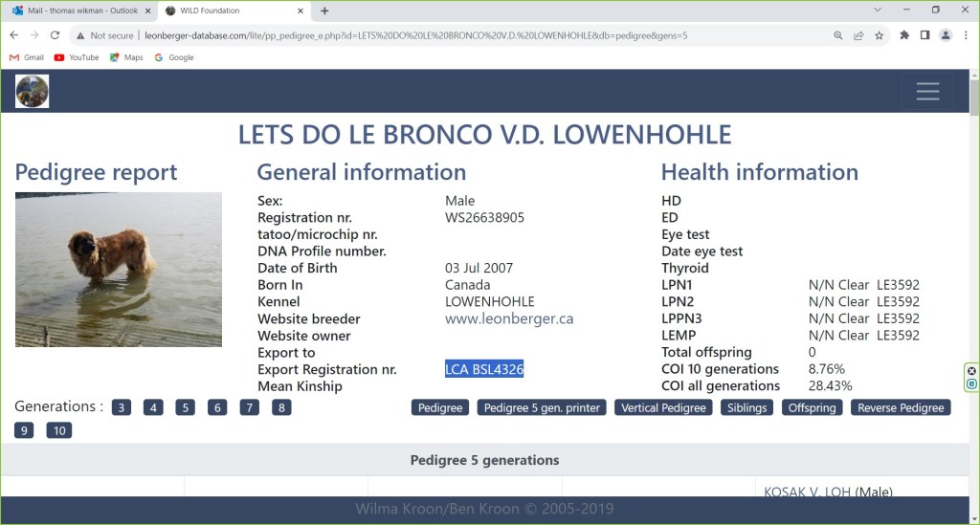Screen dimensions: 980x525
Task: Open Pedigree 5 gen. printer view
Action: click(542, 407)
